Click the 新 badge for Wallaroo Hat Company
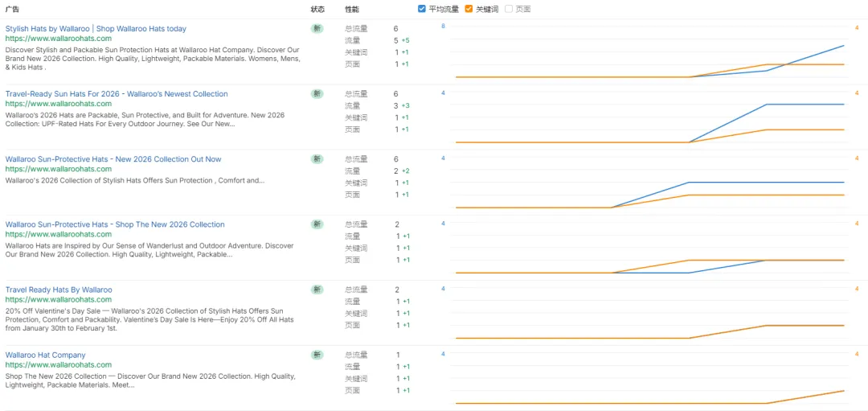Screen dimensions: 868x411 pos(317,355)
